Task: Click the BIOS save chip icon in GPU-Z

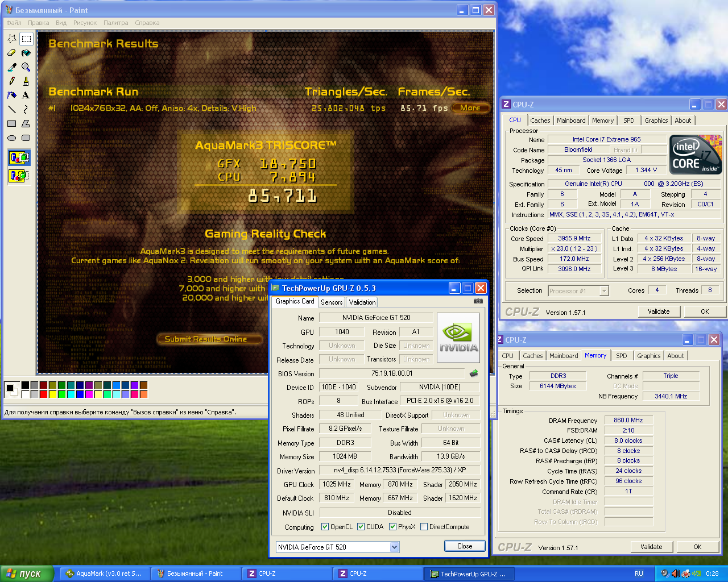Action: 473,373
